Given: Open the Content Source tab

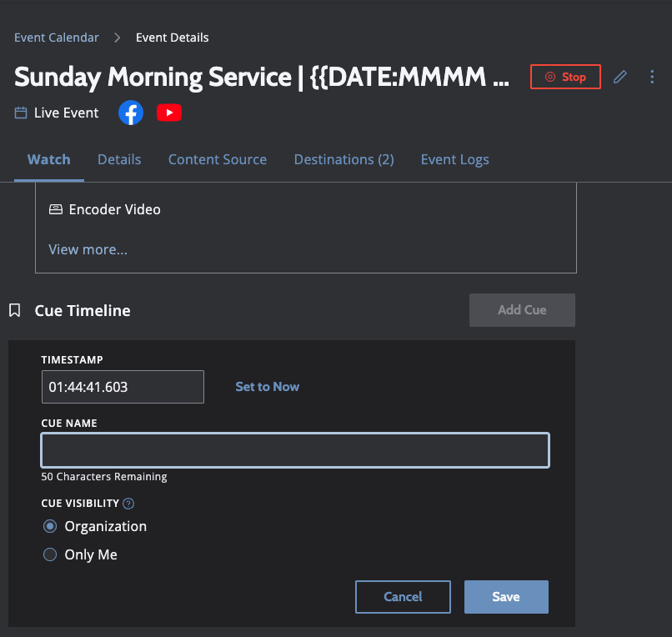Looking at the screenshot, I should tap(218, 159).
